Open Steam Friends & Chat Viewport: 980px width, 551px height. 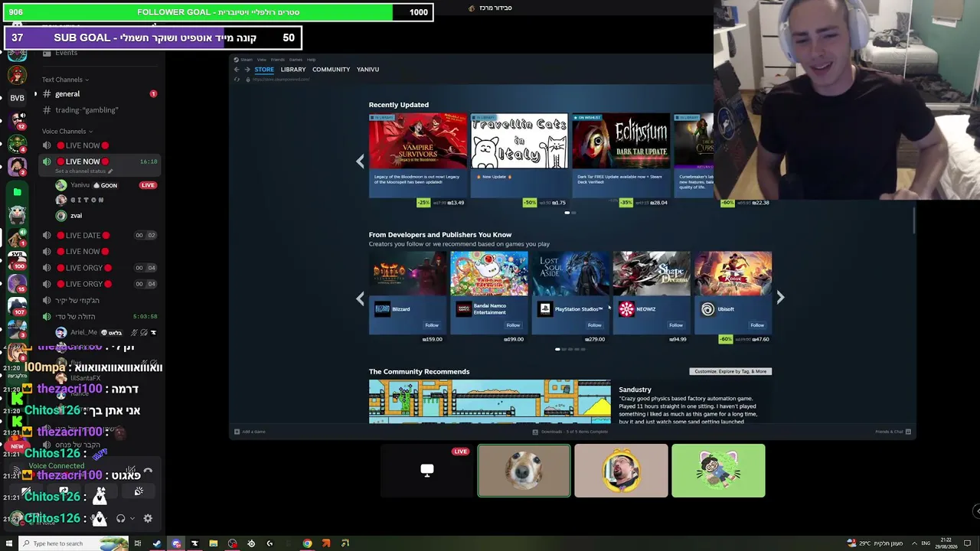(893, 432)
